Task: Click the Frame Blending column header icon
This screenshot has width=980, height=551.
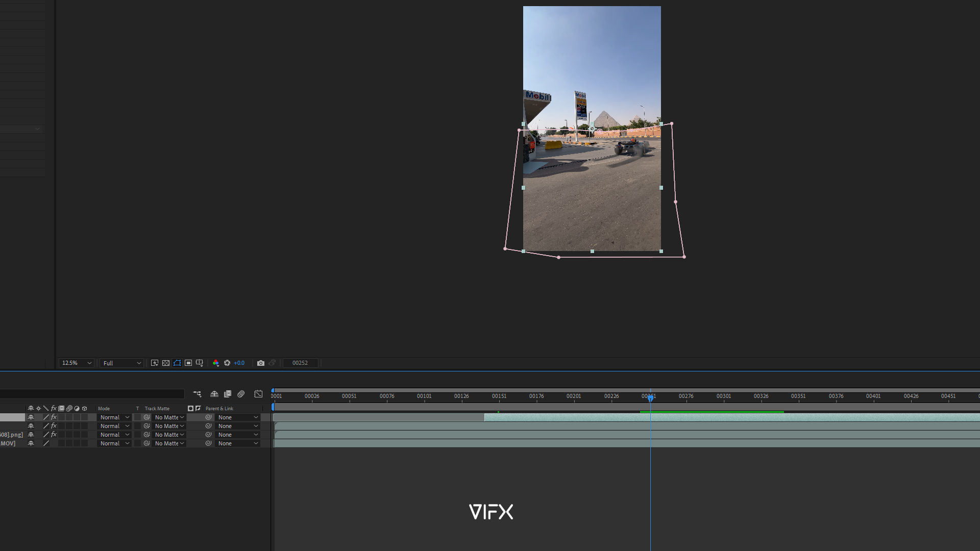Action: pyautogui.click(x=61, y=409)
